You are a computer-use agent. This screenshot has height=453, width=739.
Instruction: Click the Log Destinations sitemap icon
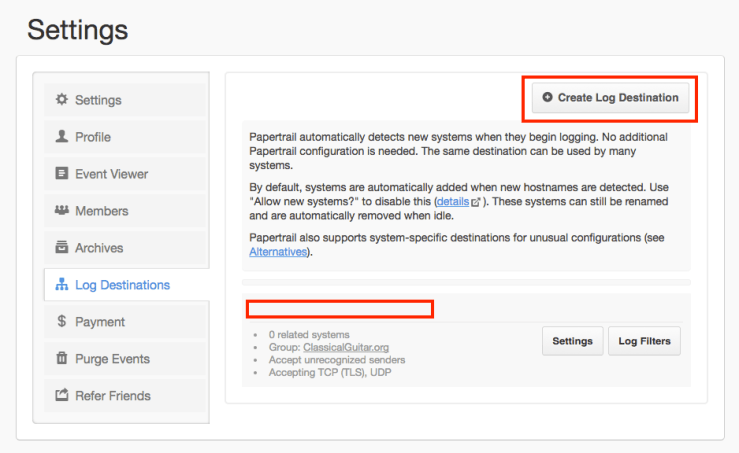(62, 285)
